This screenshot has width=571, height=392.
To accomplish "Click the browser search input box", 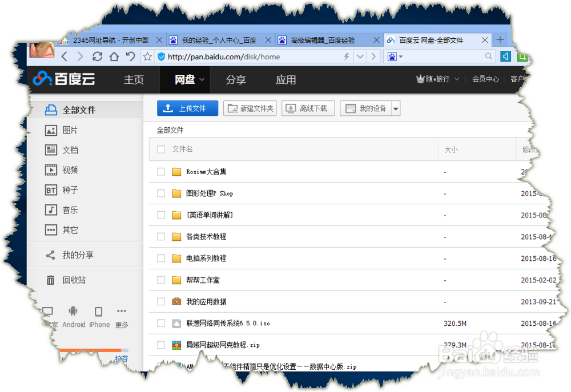I will coord(444,56).
